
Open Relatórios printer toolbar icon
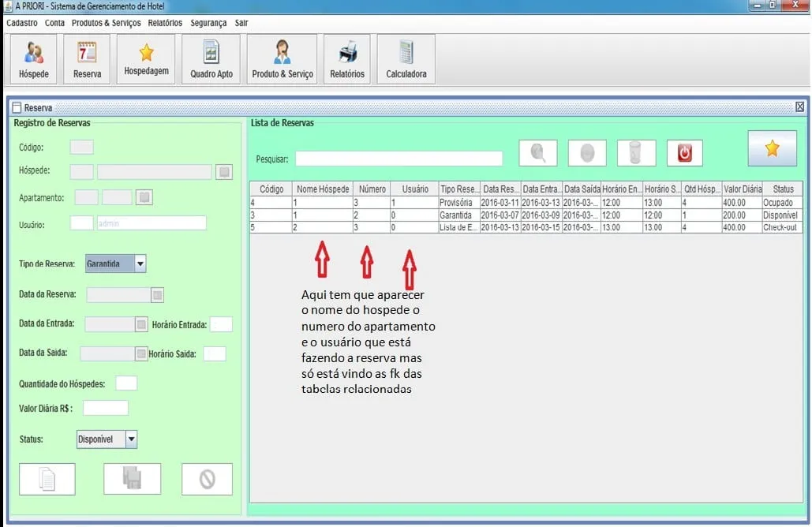click(x=347, y=60)
